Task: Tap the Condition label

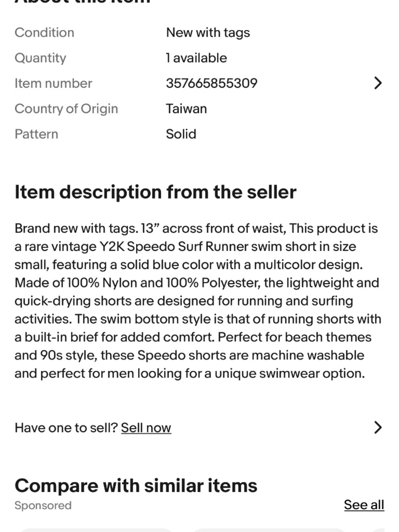Action: coord(44,32)
